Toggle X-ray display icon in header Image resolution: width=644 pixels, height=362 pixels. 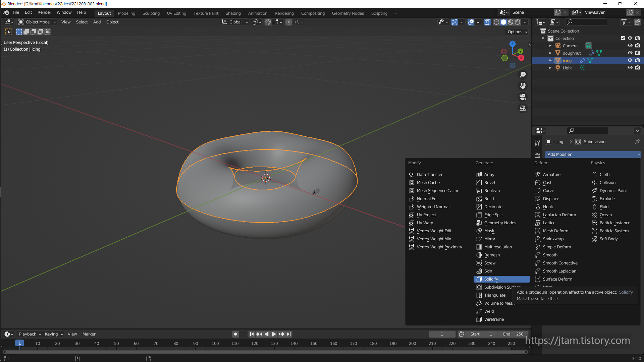point(487,22)
